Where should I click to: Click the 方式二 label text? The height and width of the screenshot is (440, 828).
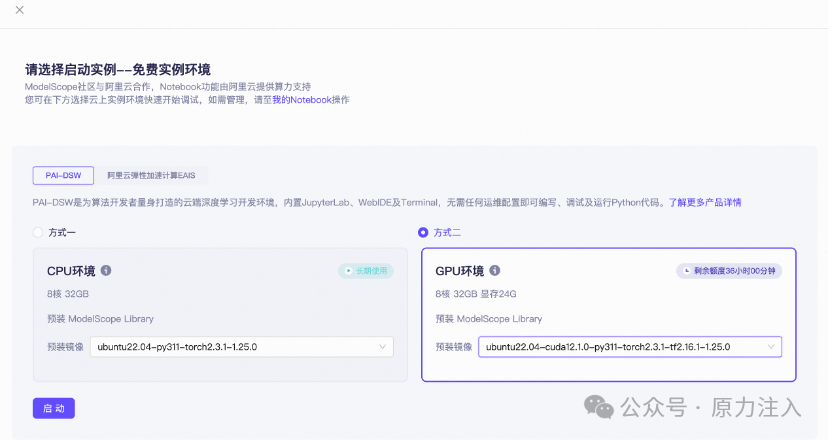[447, 232]
